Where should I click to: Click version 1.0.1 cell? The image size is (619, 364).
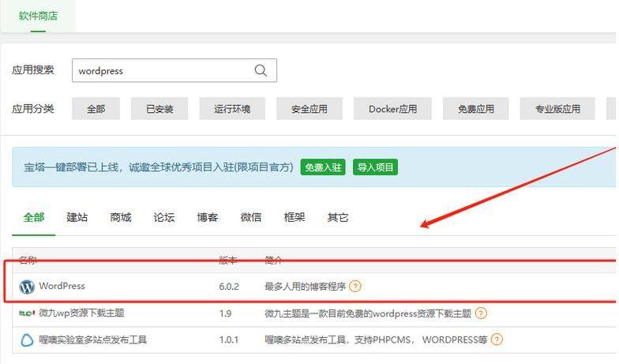pos(229,340)
